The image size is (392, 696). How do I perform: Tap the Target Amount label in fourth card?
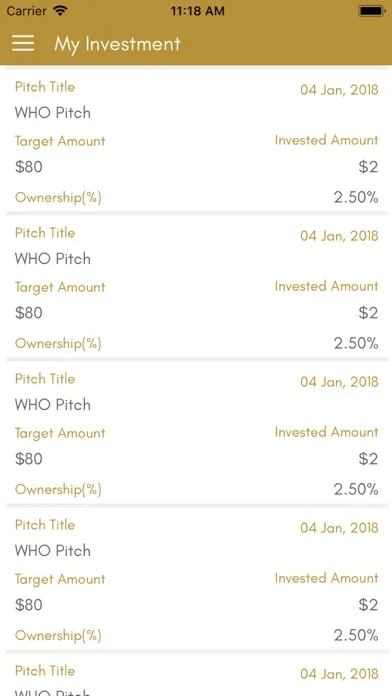(x=60, y=579)
